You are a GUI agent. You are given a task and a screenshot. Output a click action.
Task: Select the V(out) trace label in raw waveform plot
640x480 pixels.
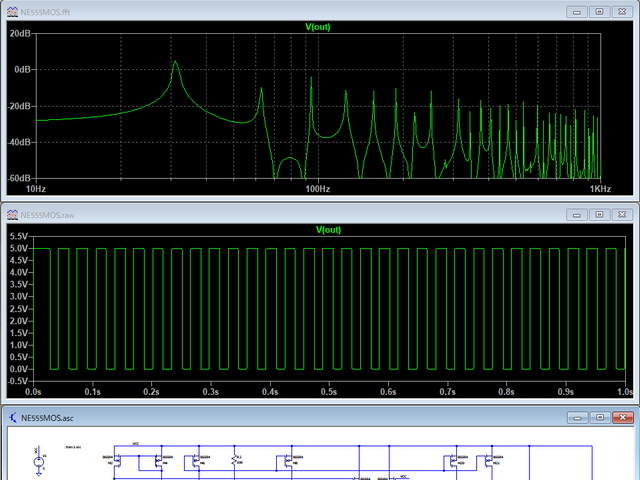click(x=329, y=230)
